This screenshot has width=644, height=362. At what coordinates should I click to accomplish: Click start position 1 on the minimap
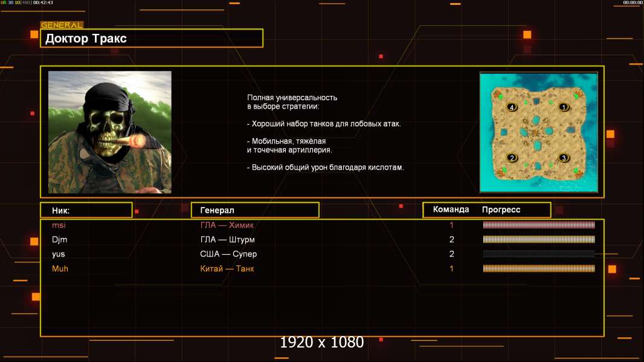pos(564,107)
